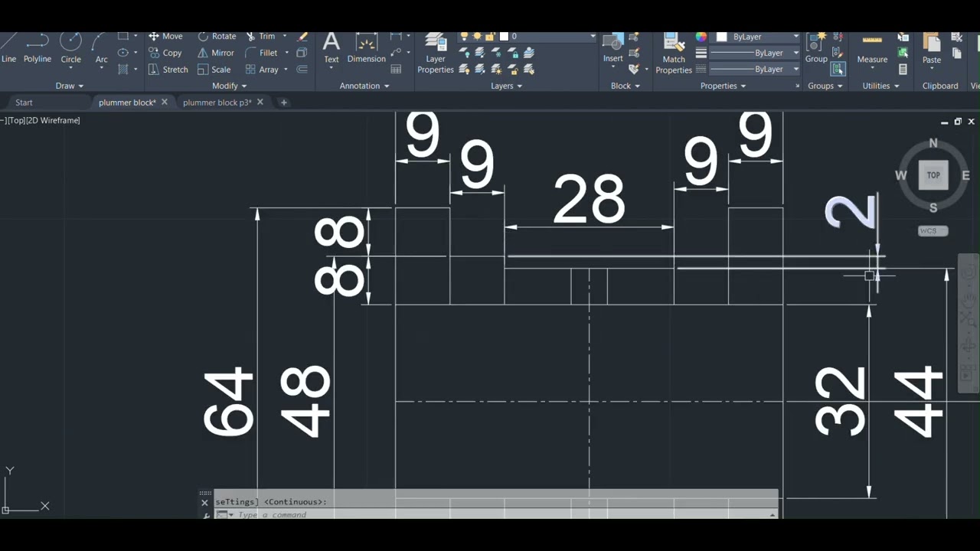Click the Group tool
This screenshot has height=551, width=980.
pyautogui.click(x=816, y=49)
